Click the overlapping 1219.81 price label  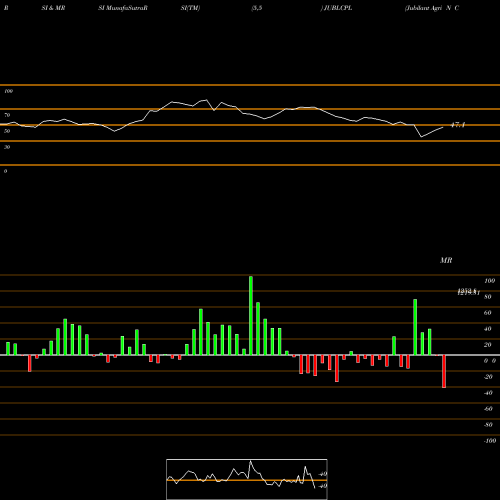[468, 292]
